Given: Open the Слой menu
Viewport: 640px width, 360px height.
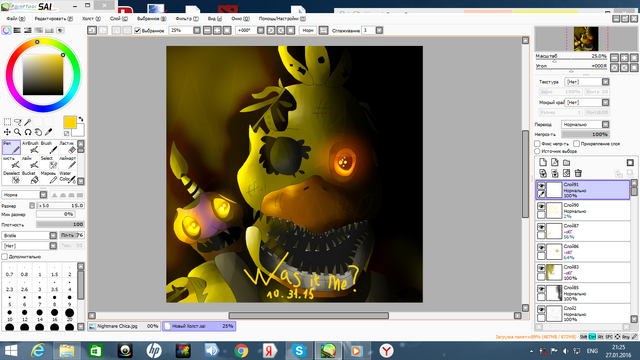Looking at the screenshot, I should [118, 18].
